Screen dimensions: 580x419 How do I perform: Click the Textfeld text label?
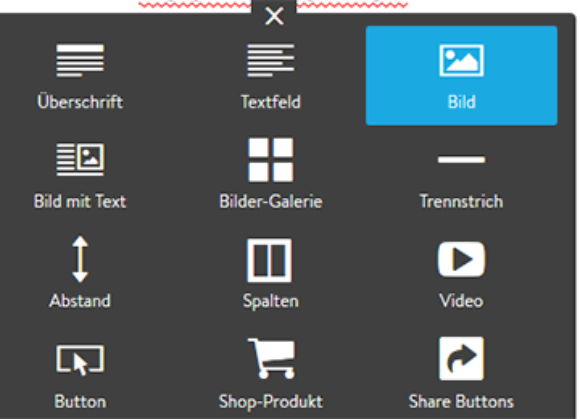coord(271,102)
